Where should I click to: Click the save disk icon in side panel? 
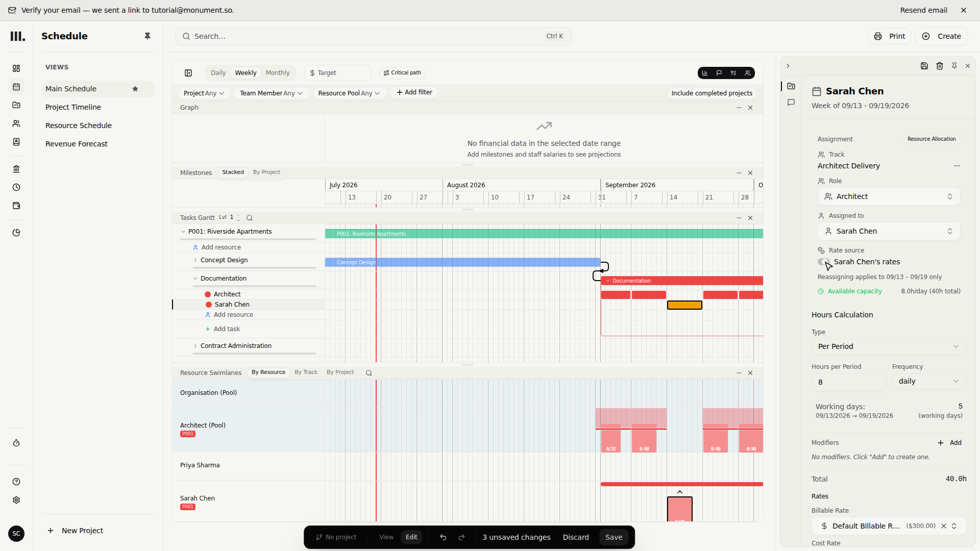(x=924, y=66)
